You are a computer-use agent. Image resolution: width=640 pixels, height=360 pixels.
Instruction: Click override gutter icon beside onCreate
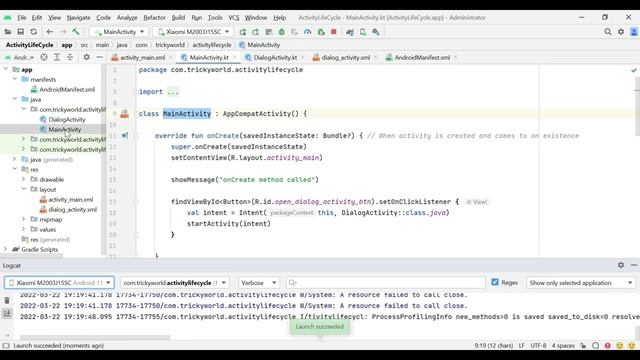coord(124,136)
